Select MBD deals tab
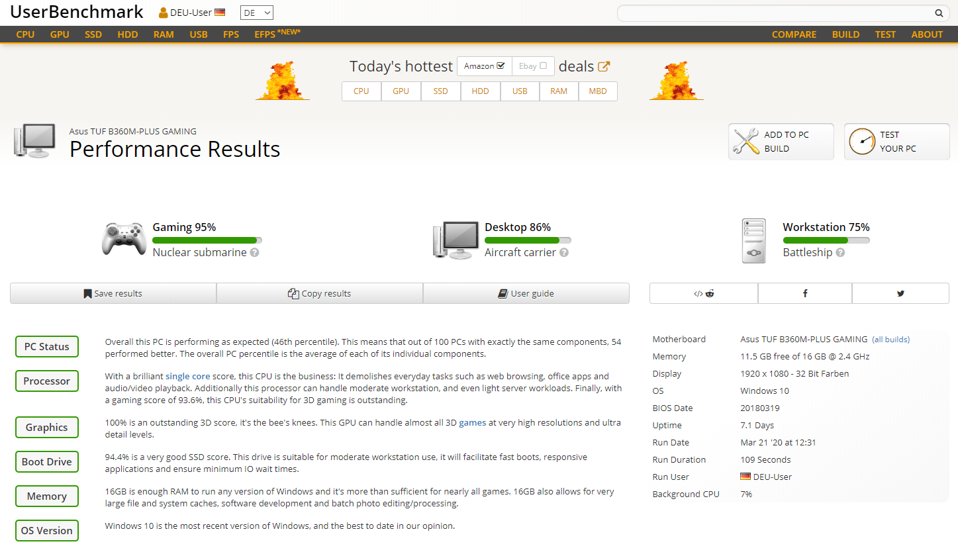The image size is (958, 560). [x=598, y=91]
